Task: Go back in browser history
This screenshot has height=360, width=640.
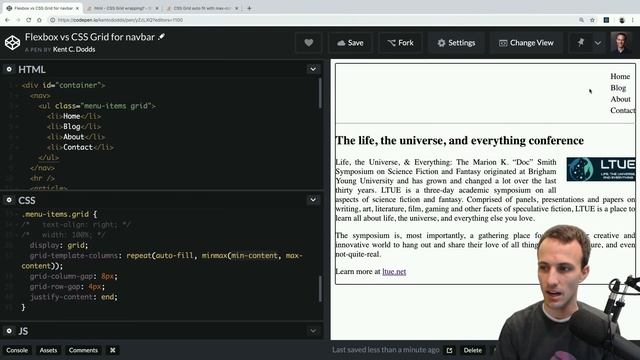Action: point(7,20)
